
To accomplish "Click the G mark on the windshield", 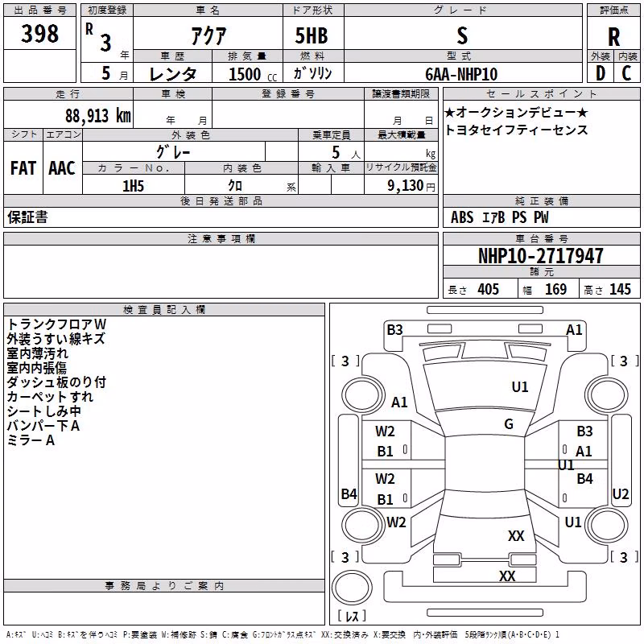I will click(509, 424).
